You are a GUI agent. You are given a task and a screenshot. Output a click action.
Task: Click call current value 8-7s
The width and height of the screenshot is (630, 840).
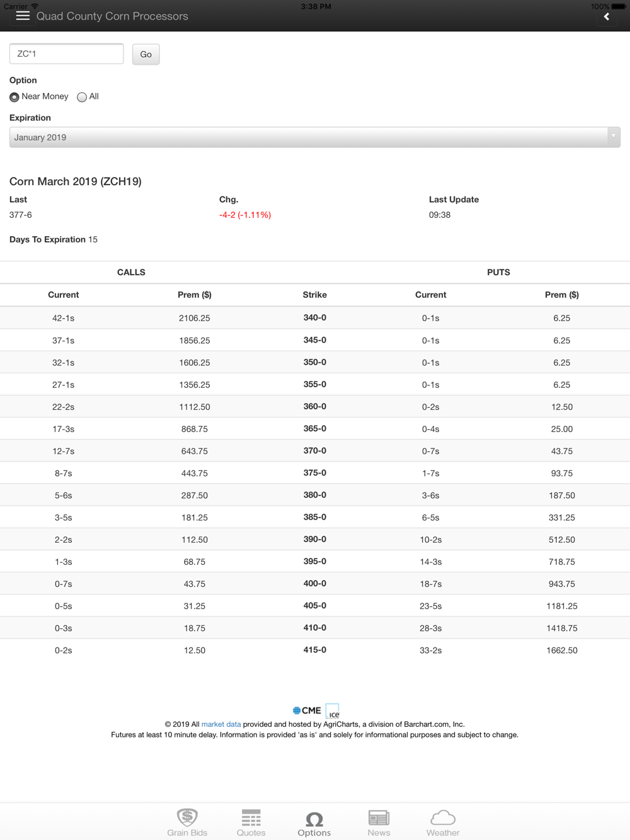pyautogui.click(x=63, y=473)
